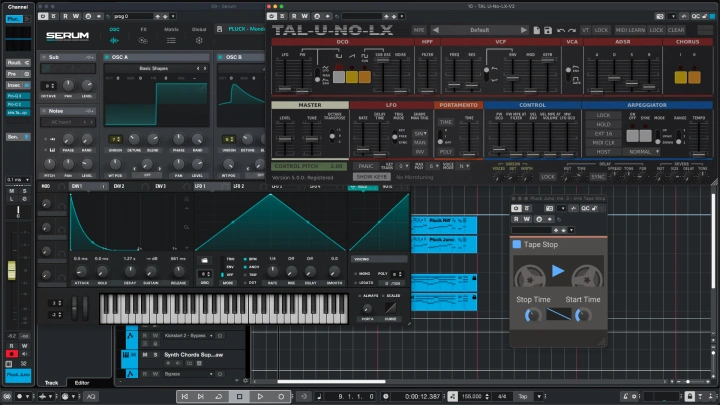This screenshot has height=405, width=720.
Task: Click TAL CLEAR button
Action: click(676, 30)
